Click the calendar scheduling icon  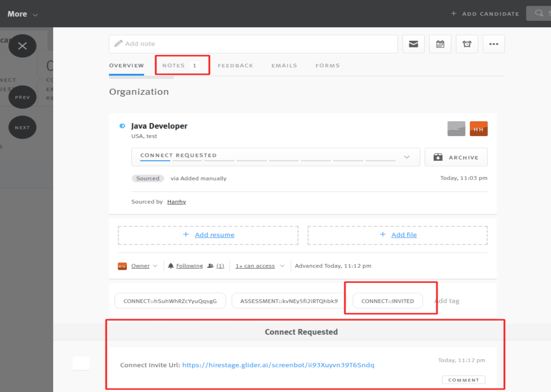tap(440, 44)
